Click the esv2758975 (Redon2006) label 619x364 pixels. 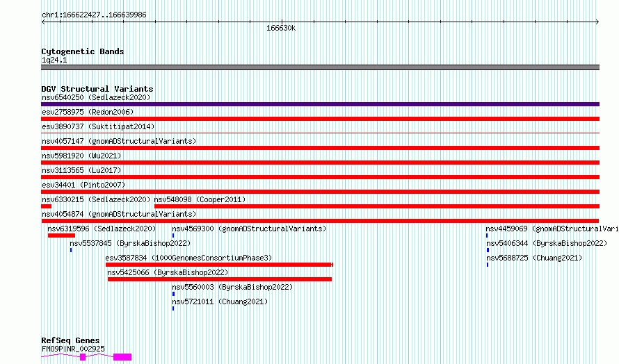tap(88, 112)
